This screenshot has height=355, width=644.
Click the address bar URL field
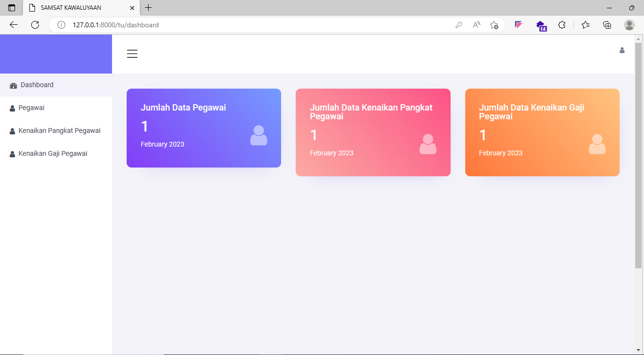click(x=244, y=25)
